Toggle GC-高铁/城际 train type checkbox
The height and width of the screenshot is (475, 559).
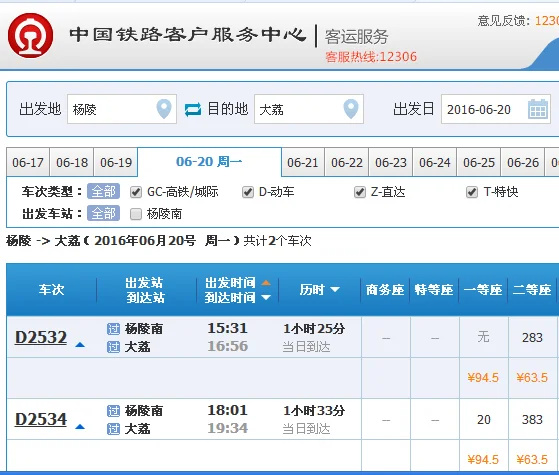tap(136, 192)
